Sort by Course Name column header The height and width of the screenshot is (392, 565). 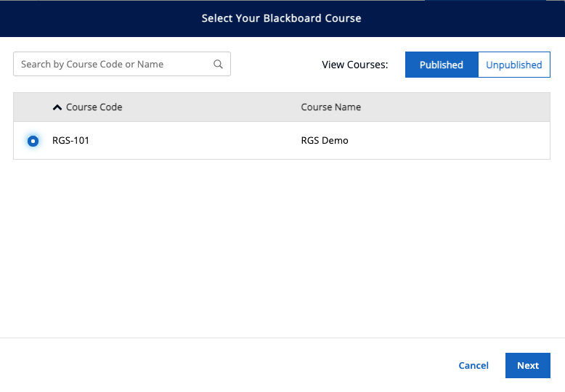(x=330, y=107)
